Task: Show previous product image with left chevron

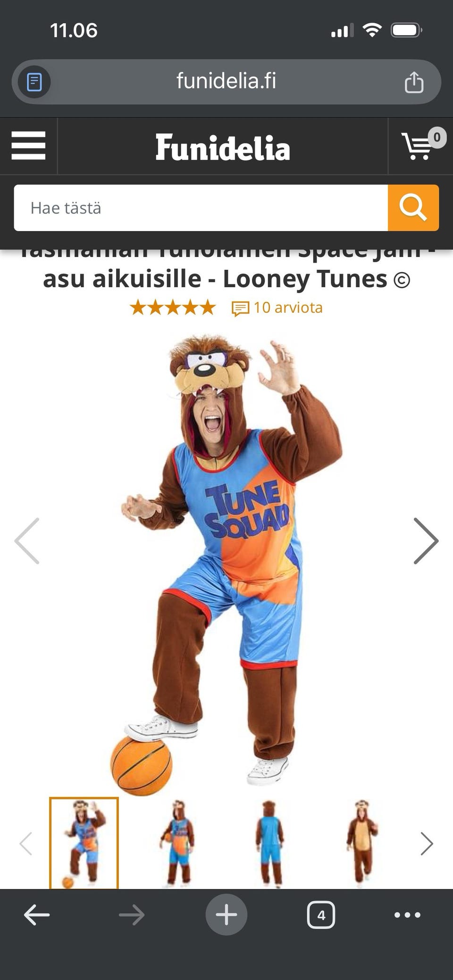Action: point(27,541)
